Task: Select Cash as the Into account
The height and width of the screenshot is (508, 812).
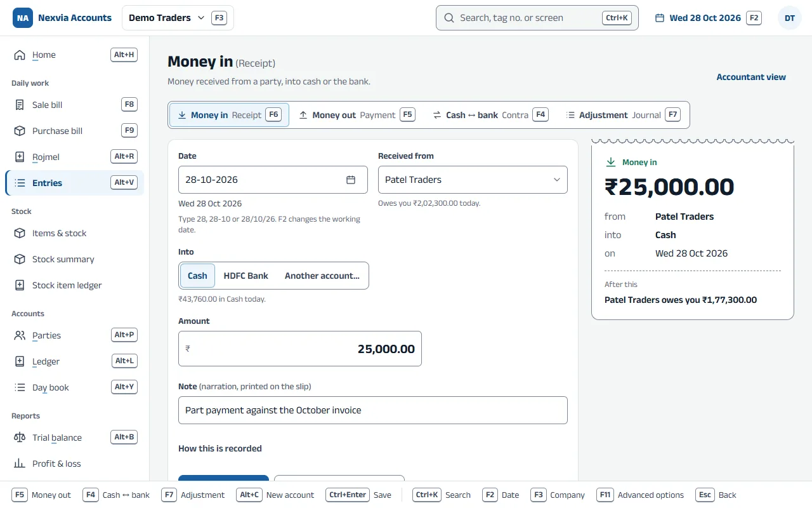Action: click(197, 276)
